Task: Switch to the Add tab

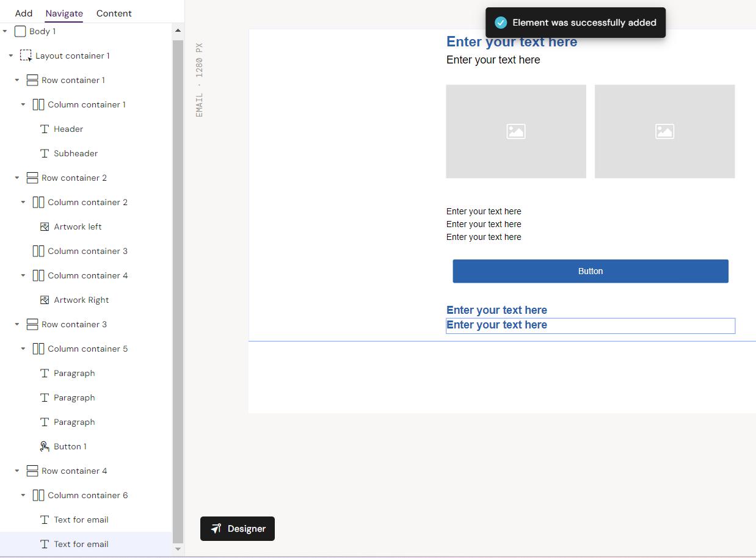Action: 24,13
